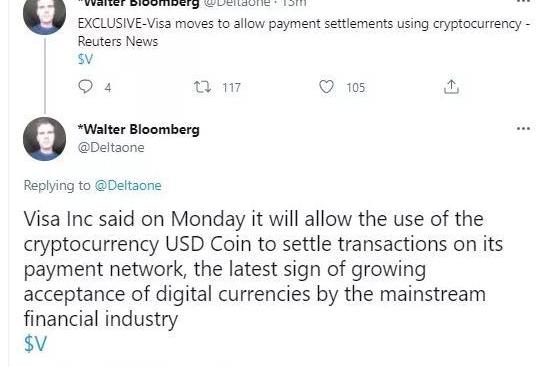Open the lower Walter Bloomberg avatar
Viewport: 545px width, 367px height.
[x=44, y=139]
